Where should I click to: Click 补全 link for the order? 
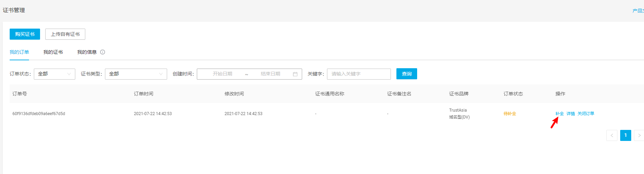point(559,114)
